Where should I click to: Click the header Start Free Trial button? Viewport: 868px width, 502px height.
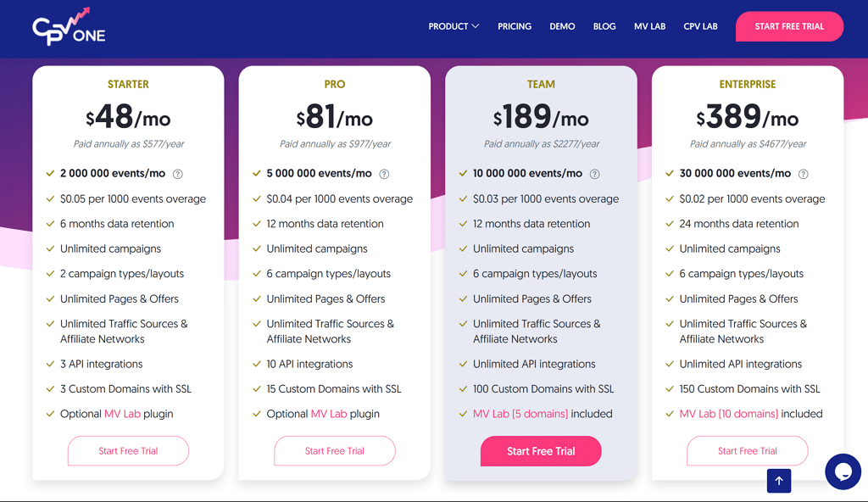[789, 26]
